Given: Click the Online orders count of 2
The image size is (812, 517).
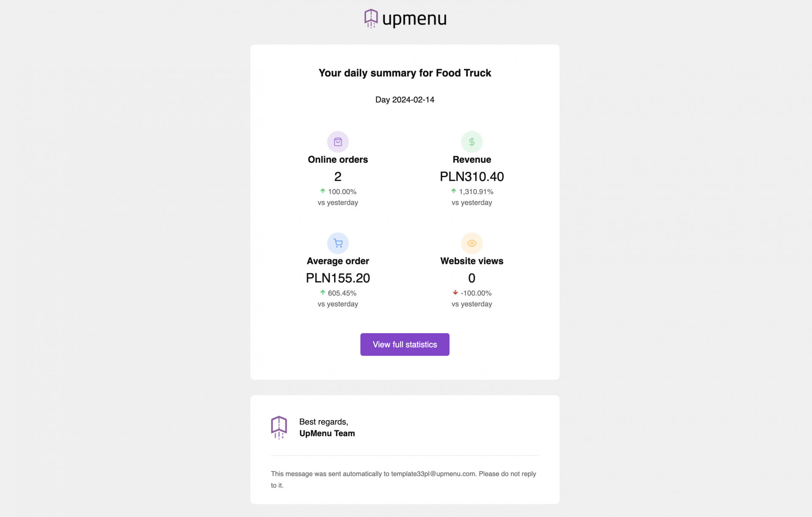Looking at the screenshot, I should [x=337, y=177].
